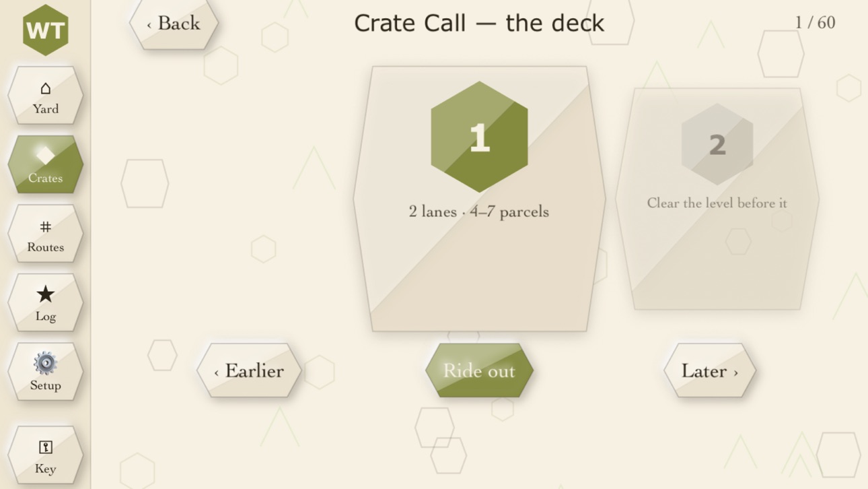Open Routes hash icon

[45, 227]
